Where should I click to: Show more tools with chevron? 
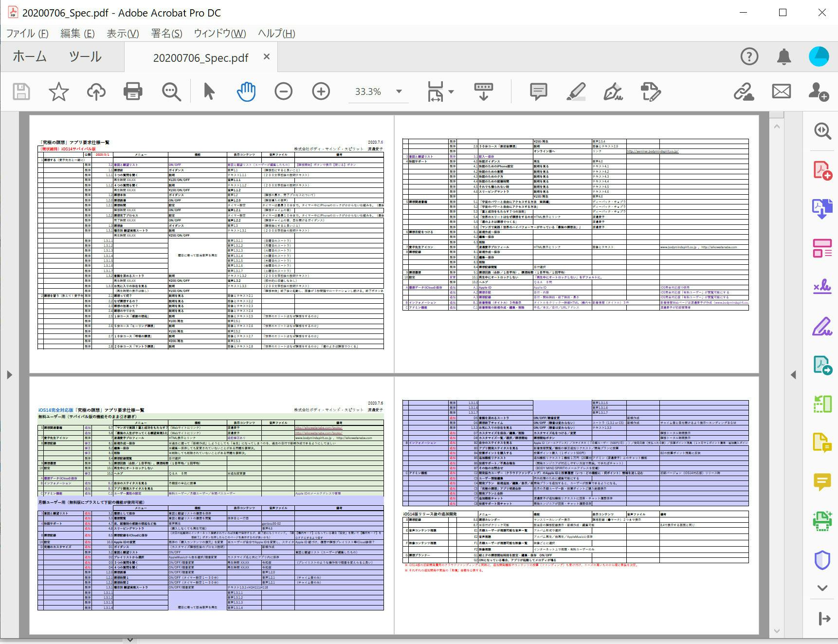pyautogui.click(x=822, y=588)
